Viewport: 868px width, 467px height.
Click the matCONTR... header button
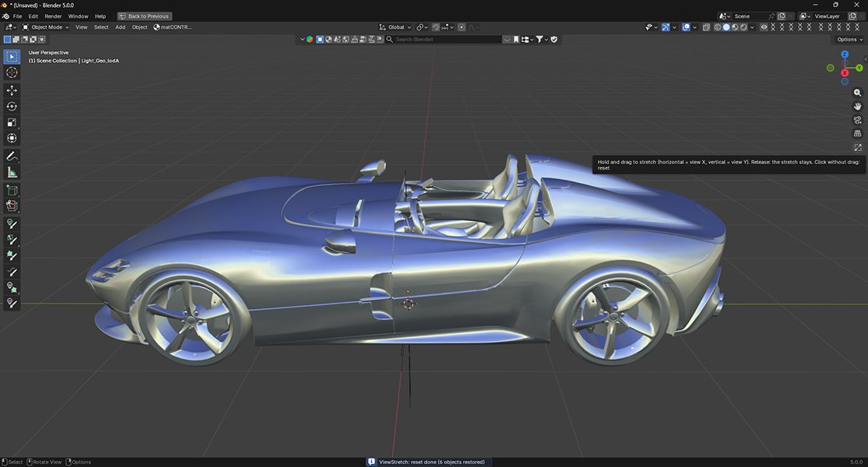(x=173, y=27)
